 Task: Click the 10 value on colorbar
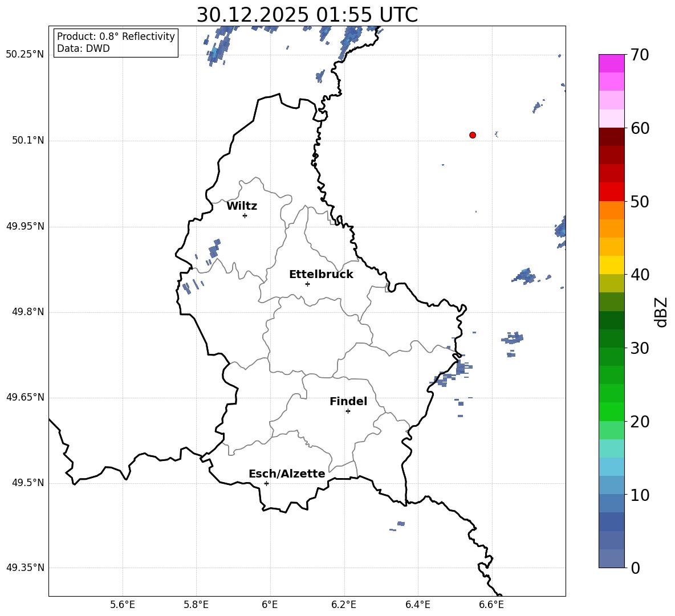pos(640,495)
